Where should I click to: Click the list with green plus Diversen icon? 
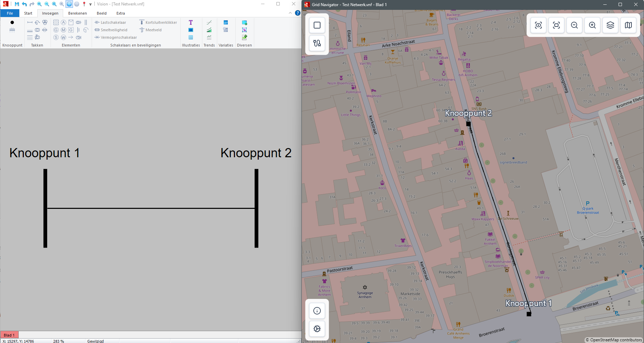point(244,37)
